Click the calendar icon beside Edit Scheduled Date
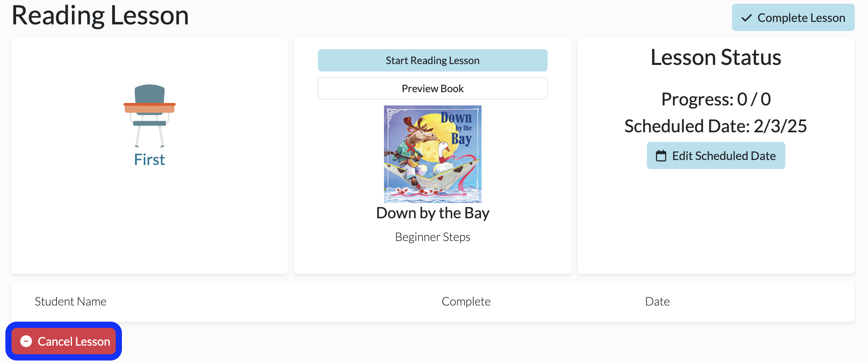Viewport: 868px width, 363px height. point(661,156)
